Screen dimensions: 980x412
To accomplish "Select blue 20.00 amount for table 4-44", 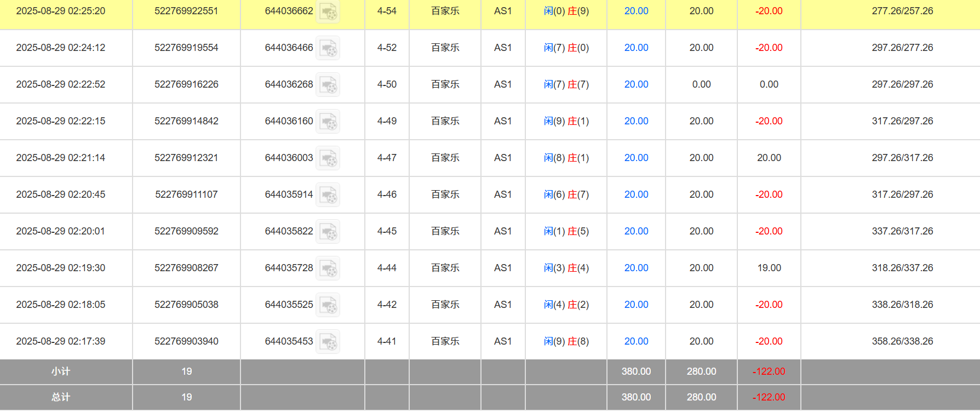I will [636, 268].
